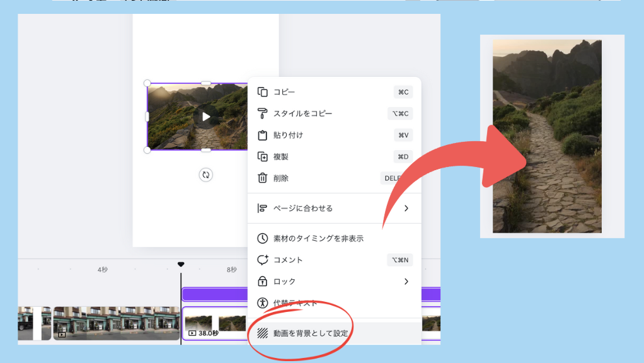Click the comment bubble plus icon
This screenshot has width=644, height=363.
tap(262, 260)
